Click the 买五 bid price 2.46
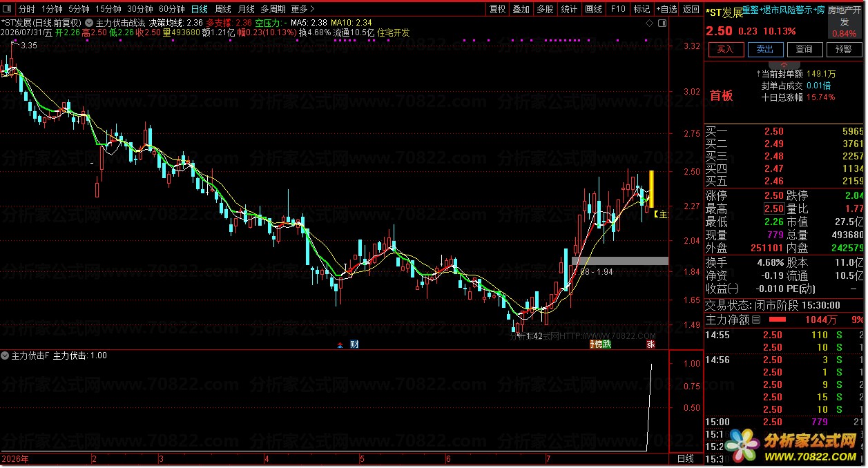 [774, 181]
